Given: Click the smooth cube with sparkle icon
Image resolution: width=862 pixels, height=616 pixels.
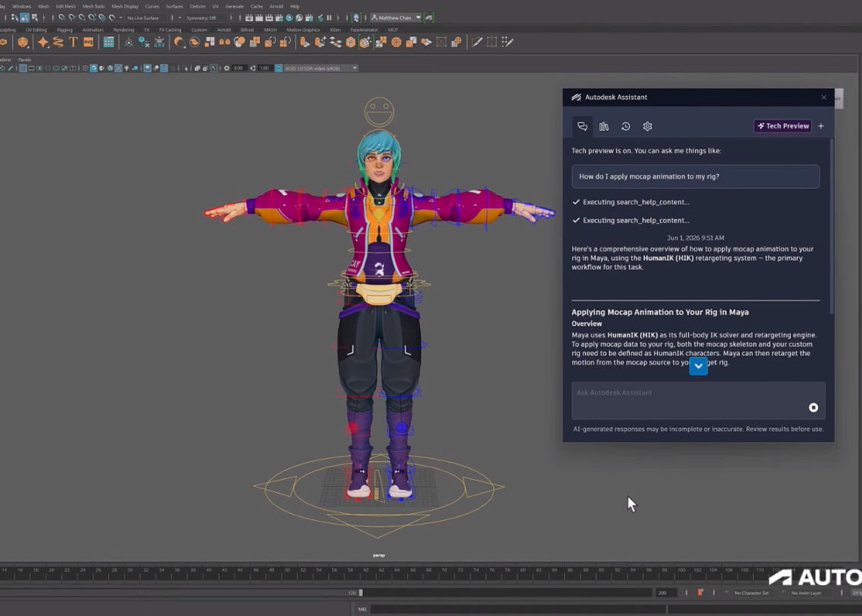Looking at the screenshot, I should point(365,42).
